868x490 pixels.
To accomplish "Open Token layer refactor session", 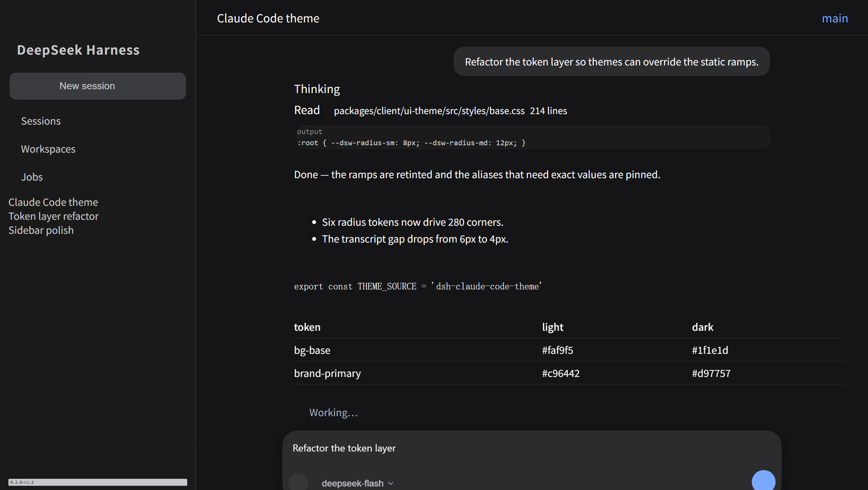I will tap(54, 216).
